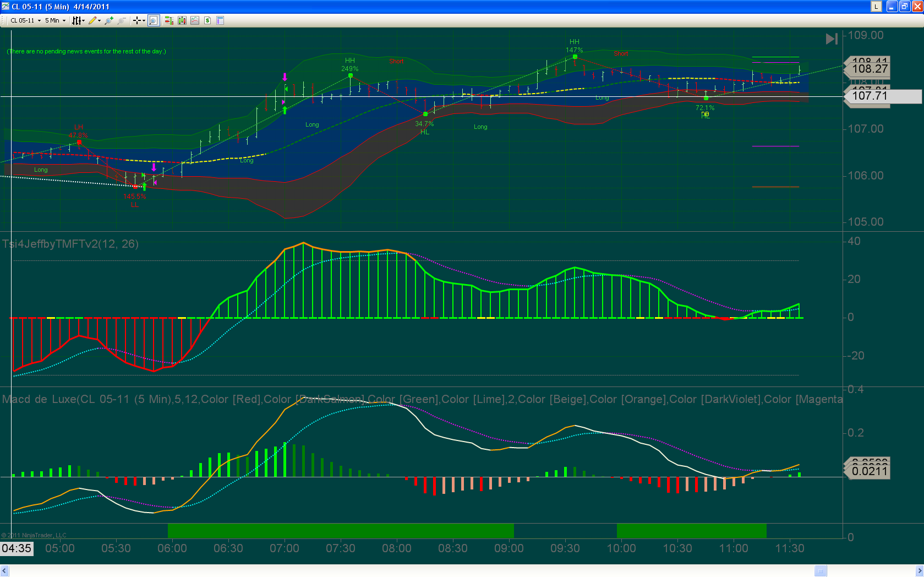This screenshot has height=577, width=924.
Task: Toggle the zoom frame magnifier button
Action: pyautogui.click(x=154, y=20)
